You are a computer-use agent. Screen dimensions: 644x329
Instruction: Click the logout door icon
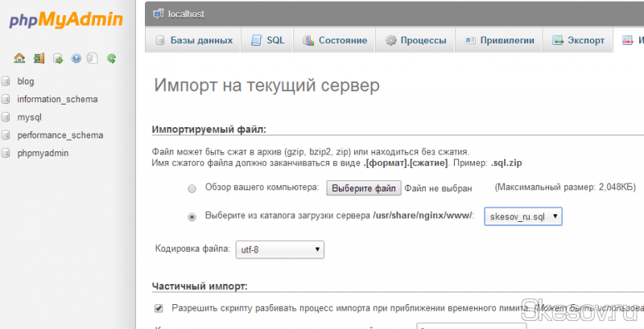tap(39, 58)
